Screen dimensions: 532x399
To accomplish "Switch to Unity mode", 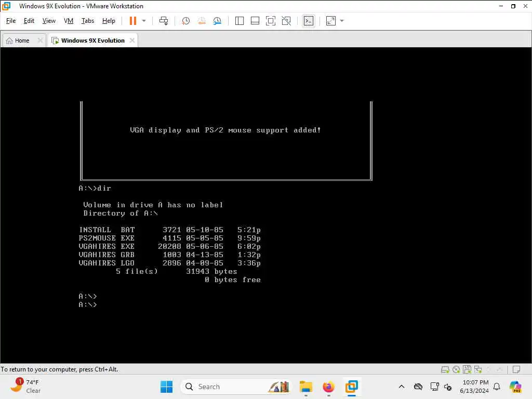I will tap(286, 21).
